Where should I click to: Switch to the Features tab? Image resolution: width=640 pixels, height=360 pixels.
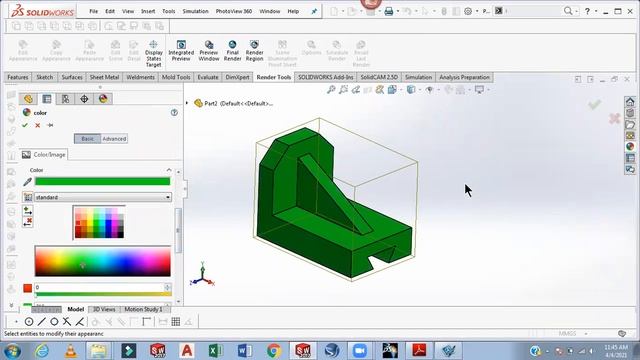point(18,77)
